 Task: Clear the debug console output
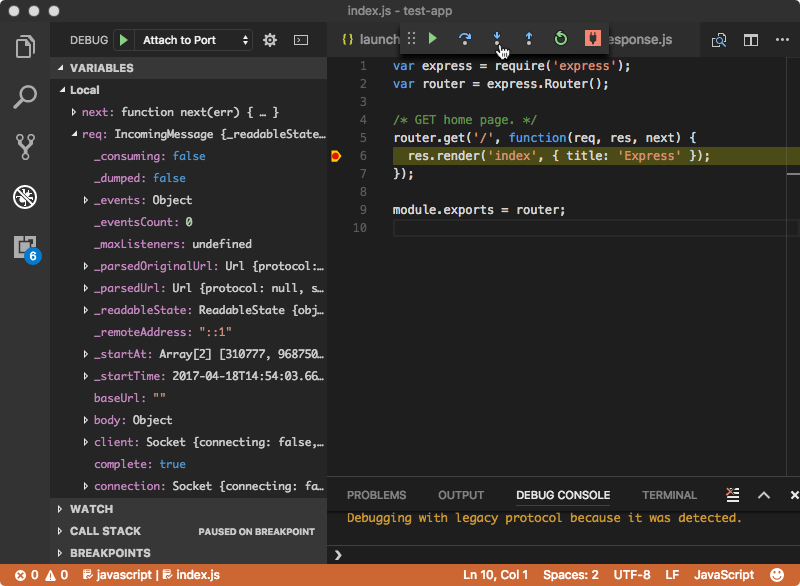point(733,495)
